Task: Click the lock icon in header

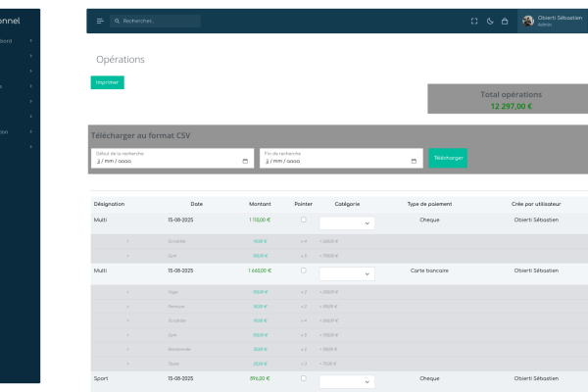Action: pyautogui.click(x=505, y=21)
